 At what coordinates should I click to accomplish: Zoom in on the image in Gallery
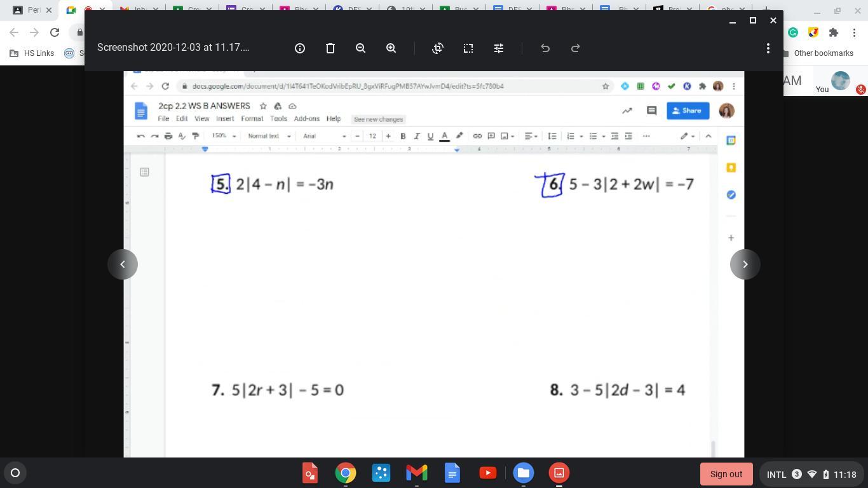pyautogui.click(x=391, y=48)
